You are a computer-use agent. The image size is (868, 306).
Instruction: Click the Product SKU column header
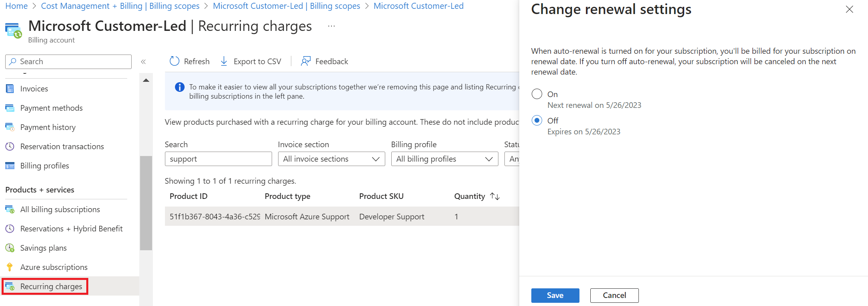click(381, 196)
